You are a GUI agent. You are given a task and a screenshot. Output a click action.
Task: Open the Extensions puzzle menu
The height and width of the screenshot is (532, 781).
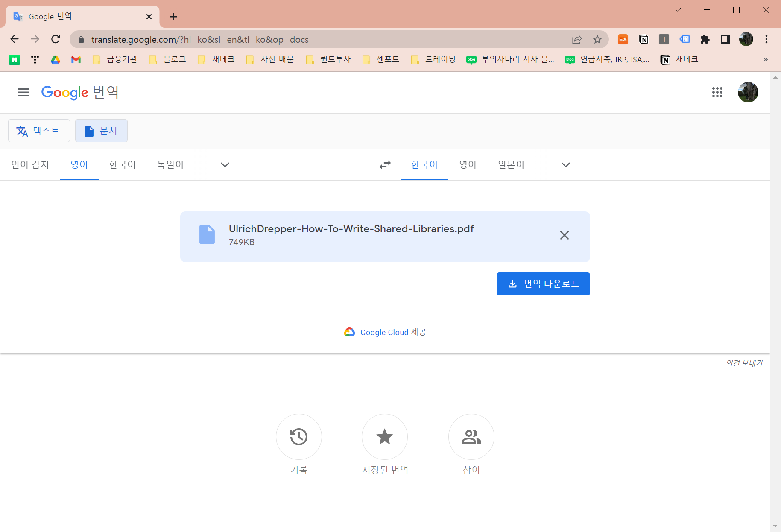tap(705, 39)
